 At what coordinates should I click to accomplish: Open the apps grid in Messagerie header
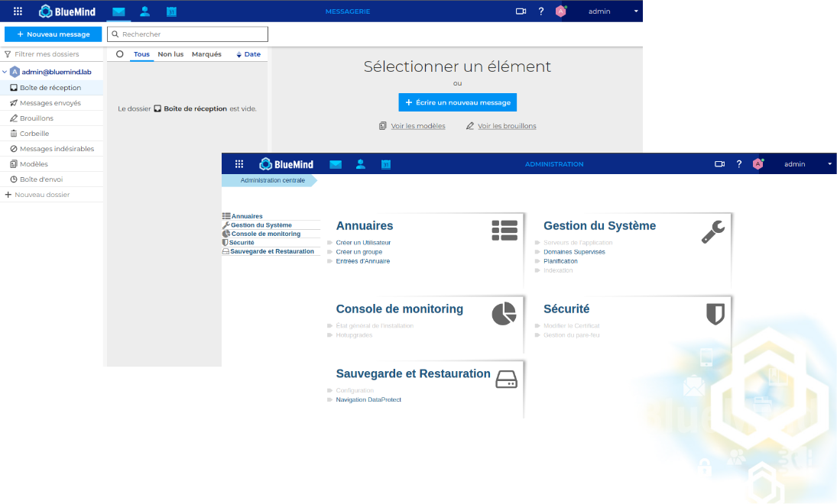point(18,11)
